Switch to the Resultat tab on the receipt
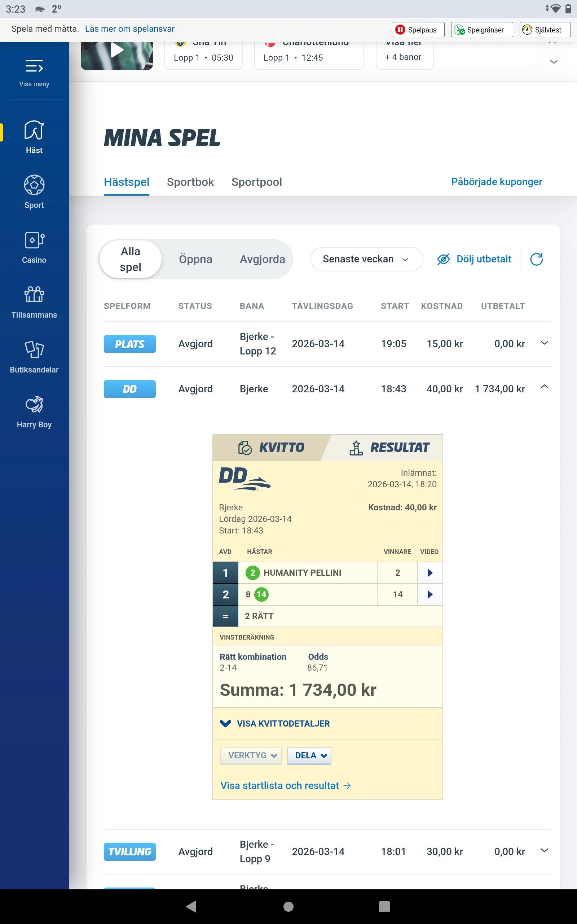 400,447
